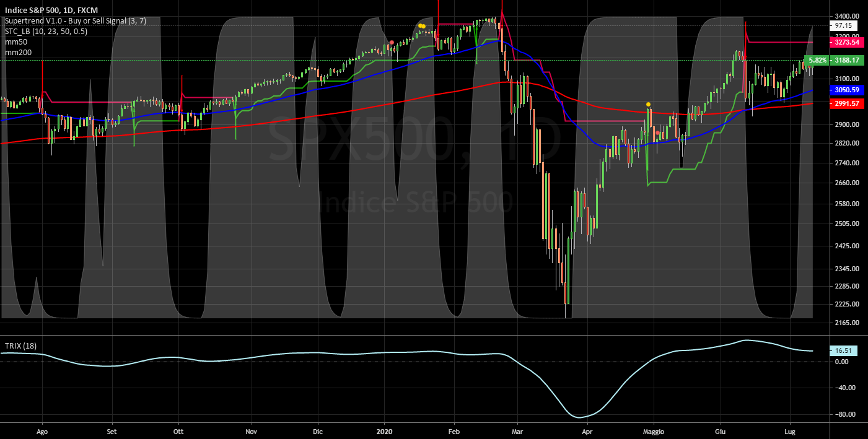
Task: Click the 'Indice S&P 500, 1D, FXCM' title
Action: 51,11
